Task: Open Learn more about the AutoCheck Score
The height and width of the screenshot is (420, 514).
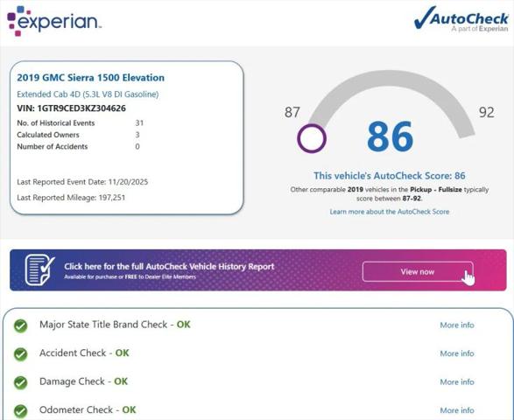Action: pos(390,212)
